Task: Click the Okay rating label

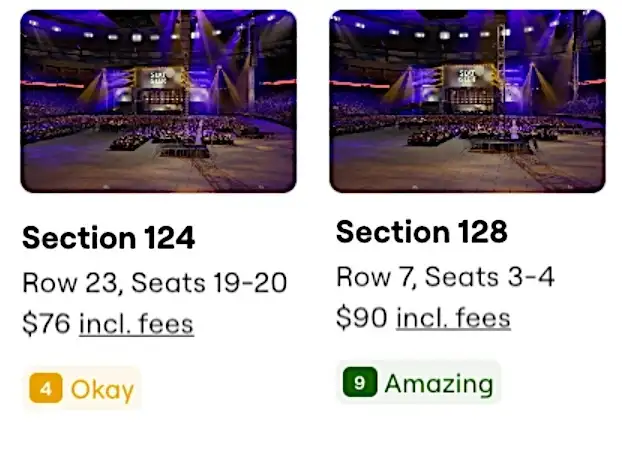Action: click(x=102, y=390)
